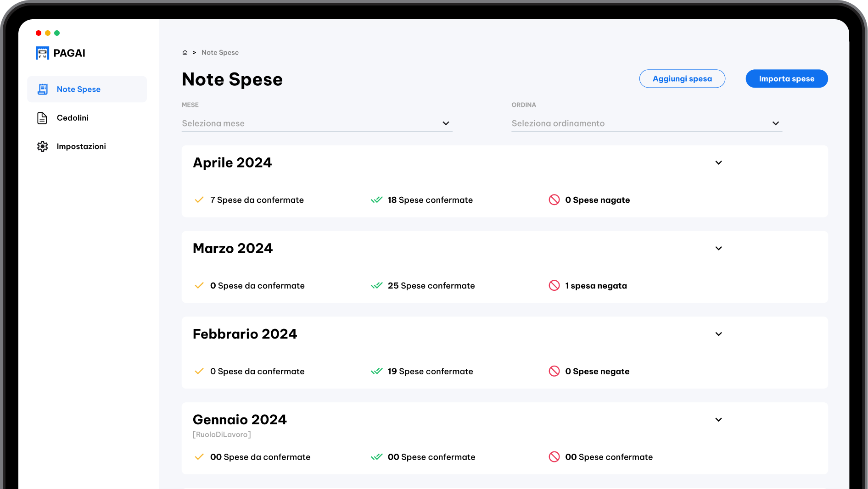Open Note Spese in the sidebar menu
The width and height of the screenshot is (868, 489).
87,89
